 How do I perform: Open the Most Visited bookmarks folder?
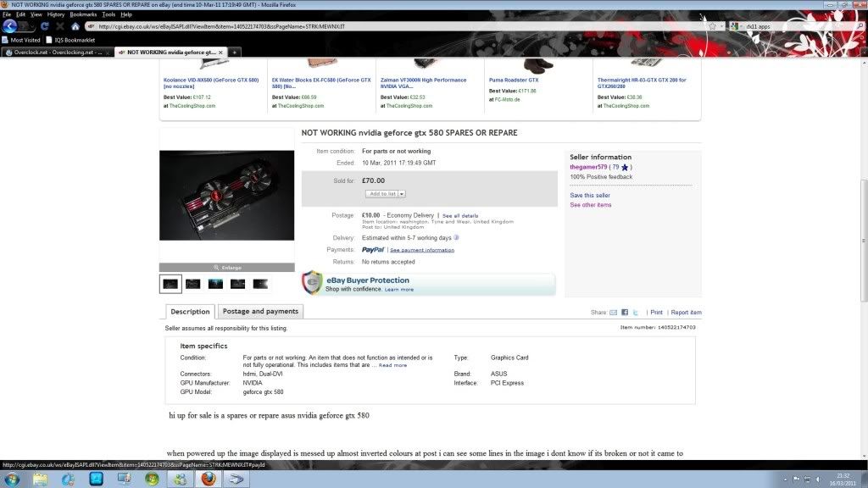coord(21,40)
